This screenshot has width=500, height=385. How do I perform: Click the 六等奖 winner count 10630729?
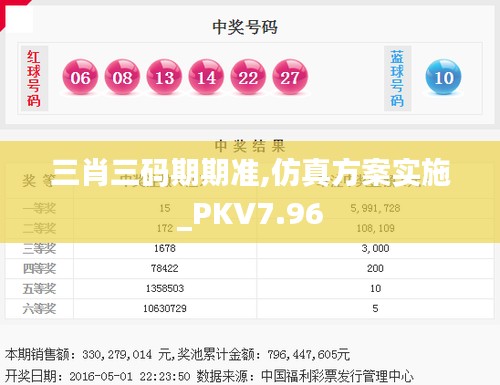point(165,308)
